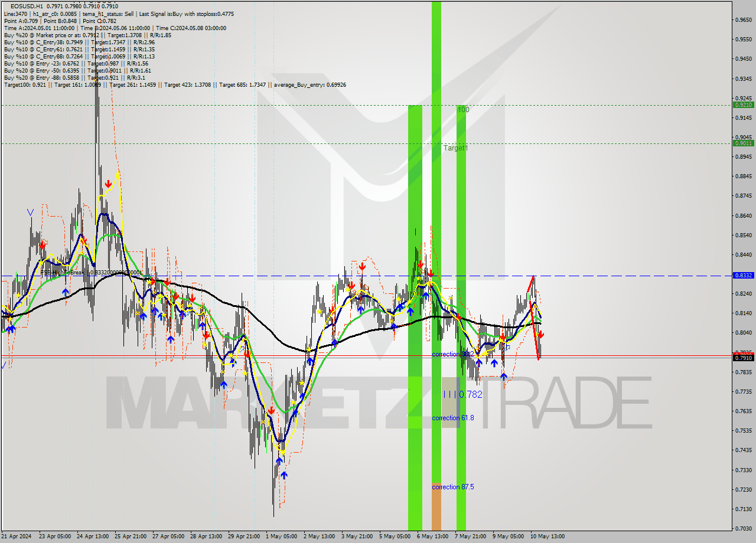The width and height of the screenshot is (756, 543).
Task: Click the 0.8845 price axis label
Action: pyautogui.click(x=743, y=176)
